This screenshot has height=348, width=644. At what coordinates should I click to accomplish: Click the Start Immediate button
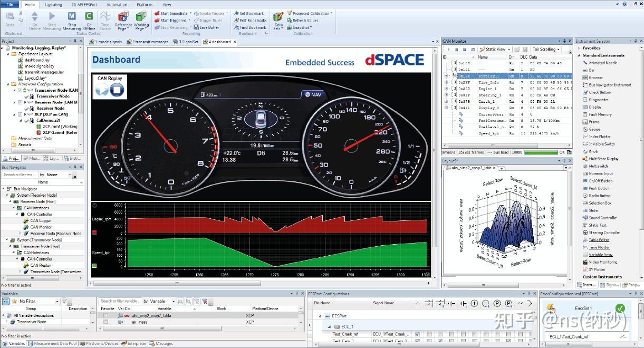(172, 13)
